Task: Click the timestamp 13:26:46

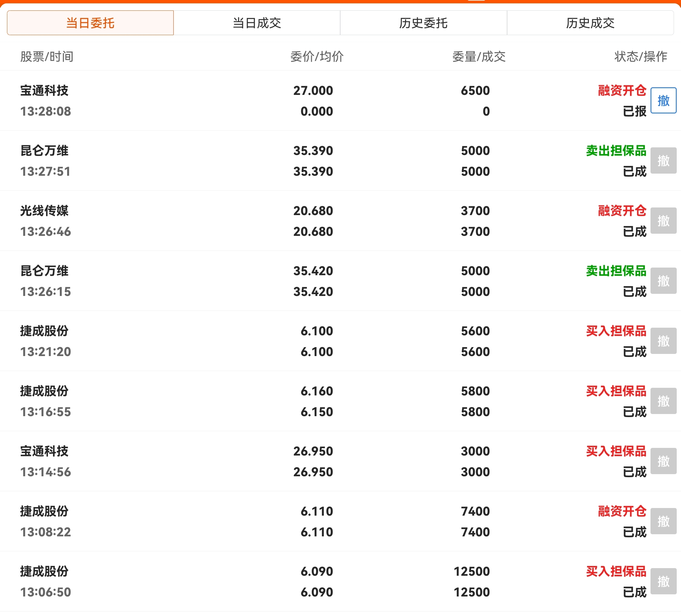Action: coord(45,232)
